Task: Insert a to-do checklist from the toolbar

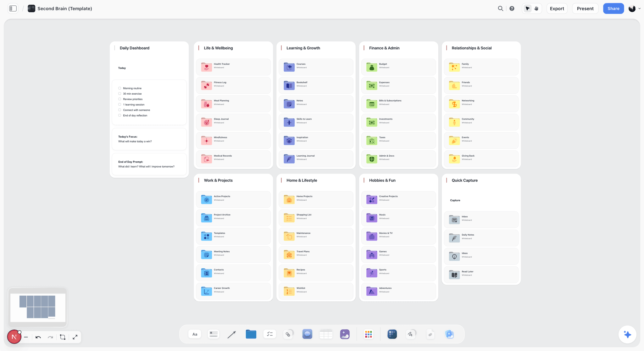Action: point(270,334)
